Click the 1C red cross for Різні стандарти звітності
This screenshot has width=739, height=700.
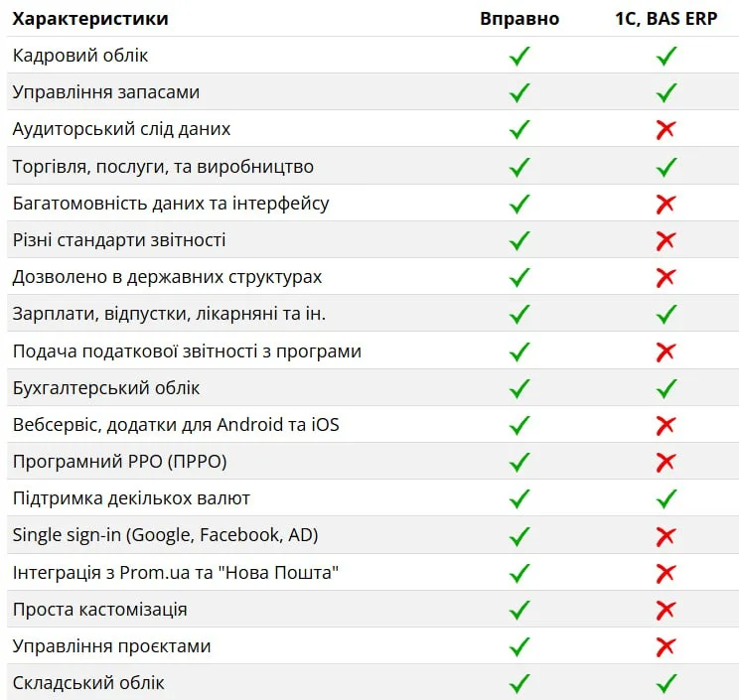point(666,240)
